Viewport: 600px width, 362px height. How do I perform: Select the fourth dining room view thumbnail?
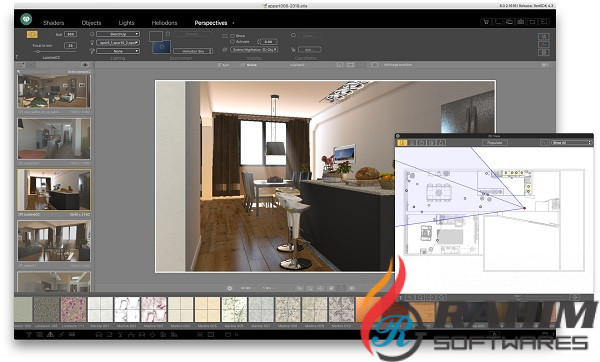[54, 241]
